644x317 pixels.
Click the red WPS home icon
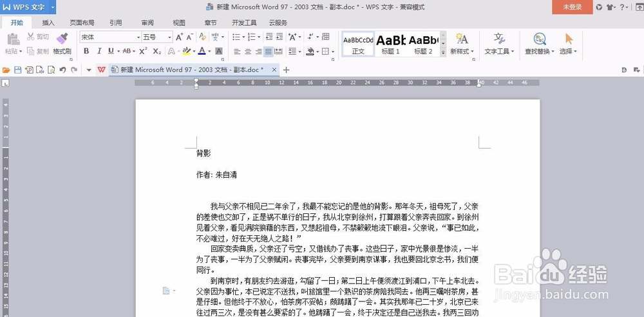(x=102, y=70)
